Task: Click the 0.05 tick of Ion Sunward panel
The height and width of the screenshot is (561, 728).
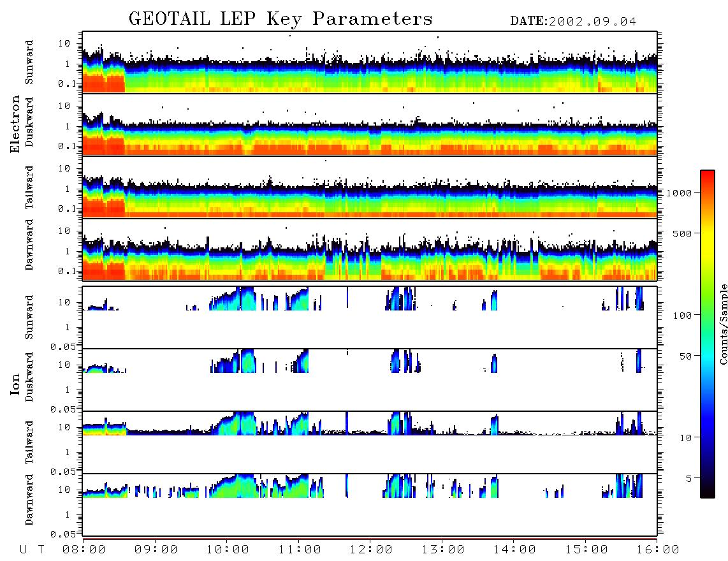Action: (63, 347)
